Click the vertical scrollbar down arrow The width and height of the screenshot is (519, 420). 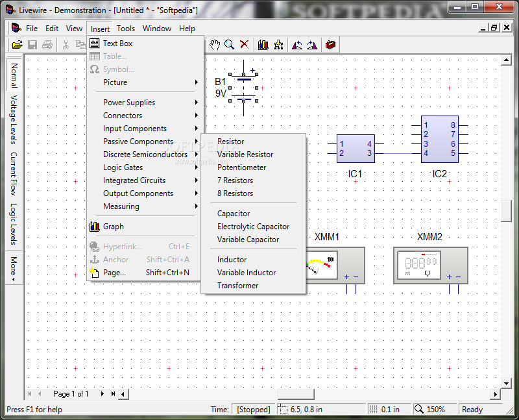(x=506, y=384)
